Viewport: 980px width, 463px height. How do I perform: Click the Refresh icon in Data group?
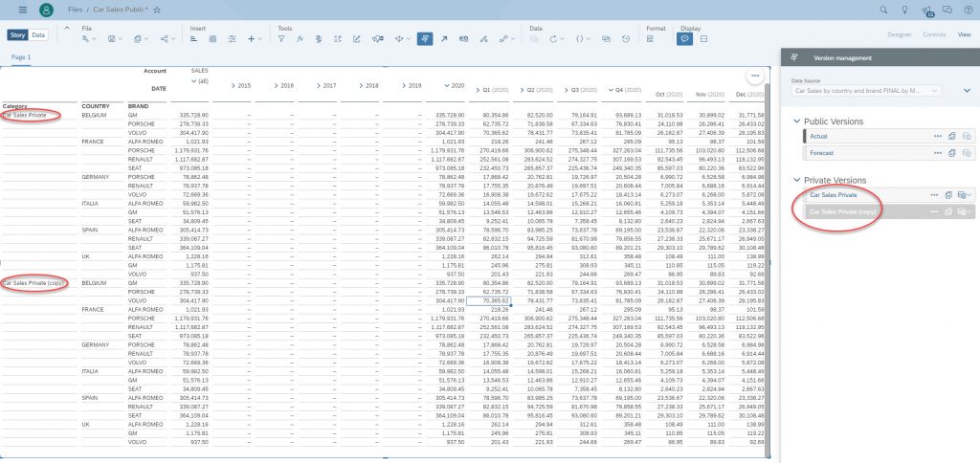[553, 38]
